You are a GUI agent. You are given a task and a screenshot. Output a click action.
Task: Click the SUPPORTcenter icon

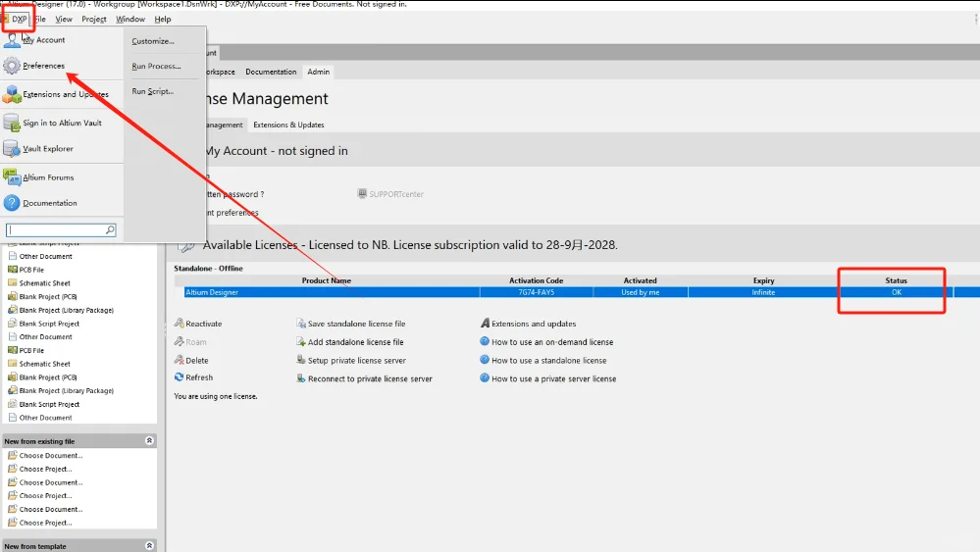362,193
